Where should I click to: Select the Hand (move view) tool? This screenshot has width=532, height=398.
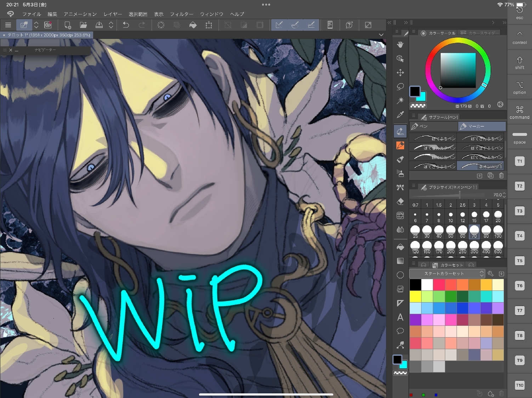400,45
